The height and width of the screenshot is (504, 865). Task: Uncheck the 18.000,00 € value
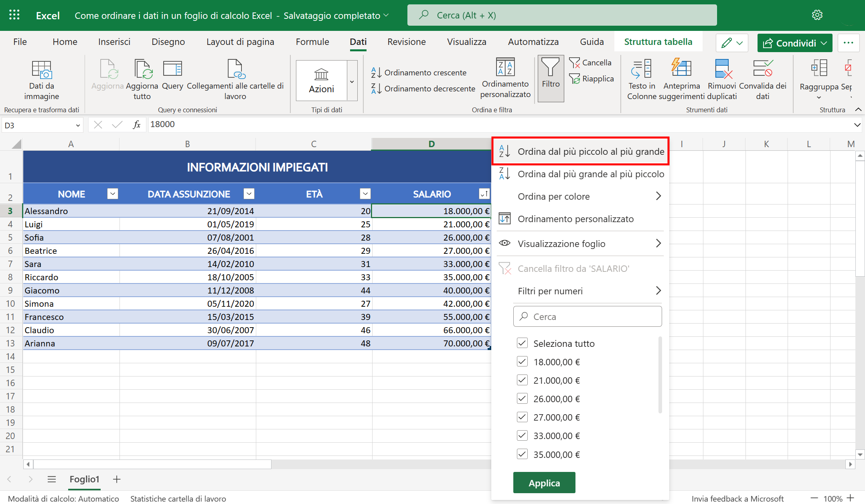point(522,361)
